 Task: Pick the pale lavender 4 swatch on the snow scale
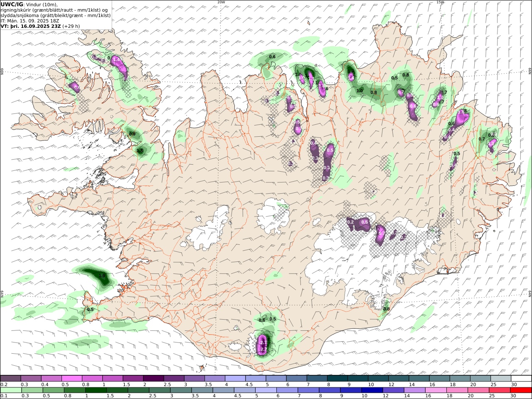(x=235, y=378)
